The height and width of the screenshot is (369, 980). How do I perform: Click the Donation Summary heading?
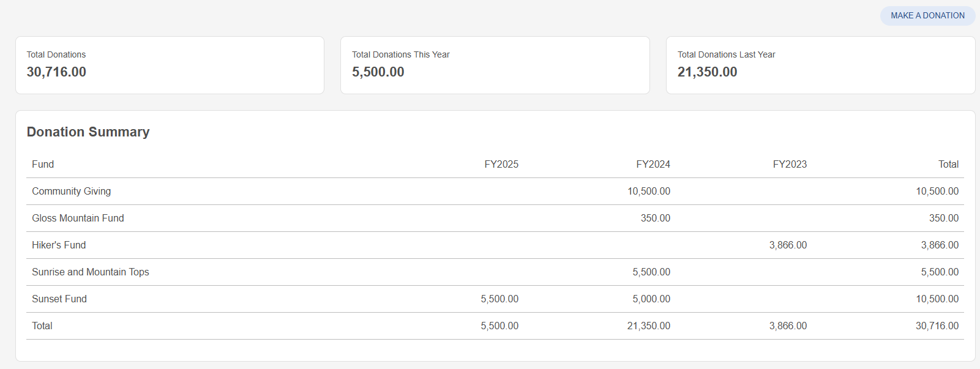88,132
